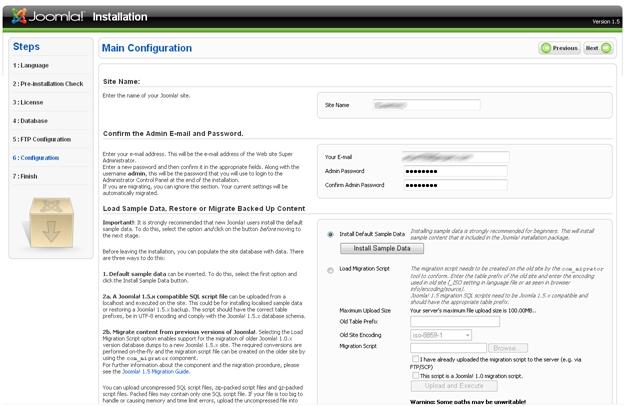
Task: Focus the Site Name input field
Action: (x=427, y=105)
